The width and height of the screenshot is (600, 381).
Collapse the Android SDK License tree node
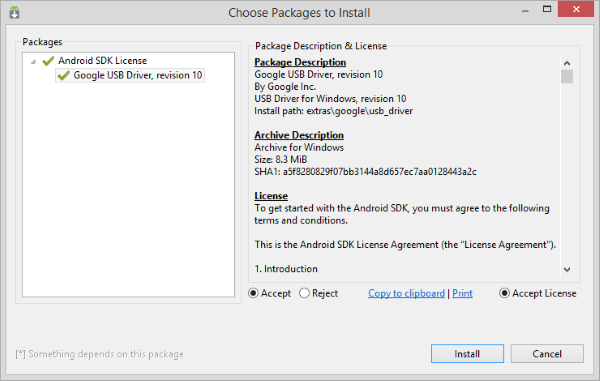pyautogui.click(x=33, y=61)
